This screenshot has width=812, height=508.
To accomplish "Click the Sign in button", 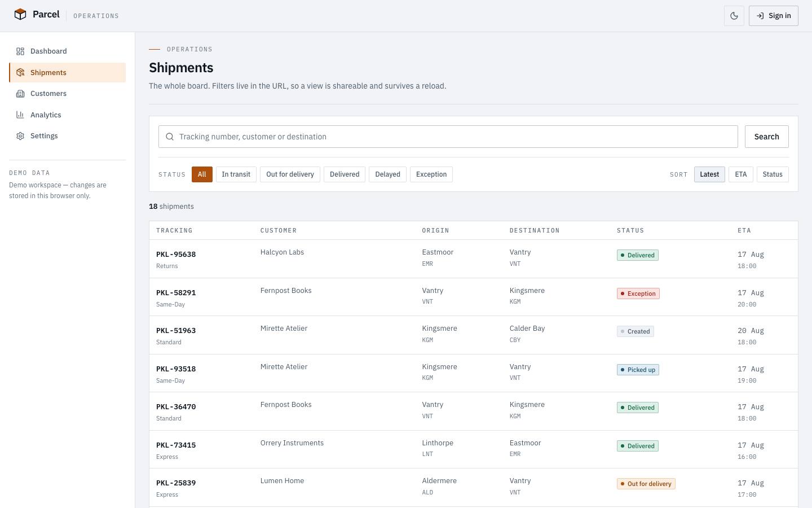I will click(774, 16).
